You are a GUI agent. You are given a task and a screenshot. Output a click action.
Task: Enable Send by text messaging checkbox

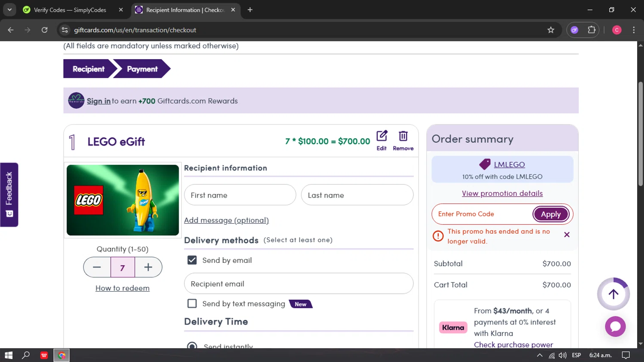[x=192, y=304]
